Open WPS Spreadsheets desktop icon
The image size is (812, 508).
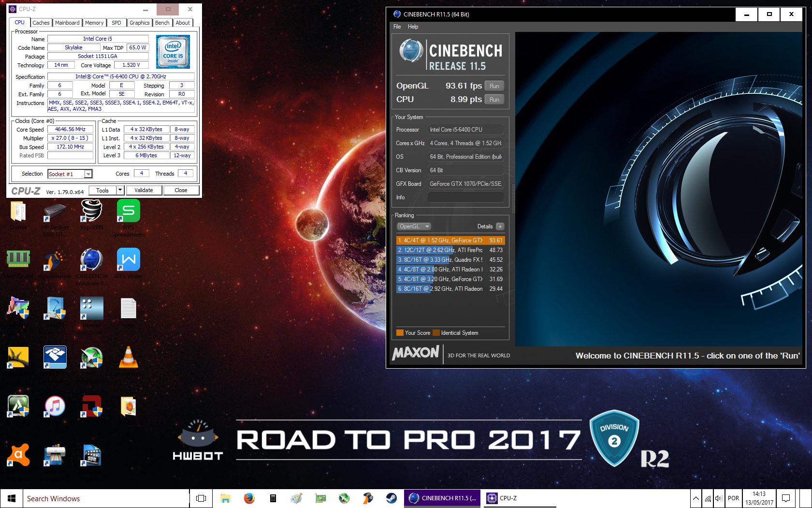(x=129, y=212)
